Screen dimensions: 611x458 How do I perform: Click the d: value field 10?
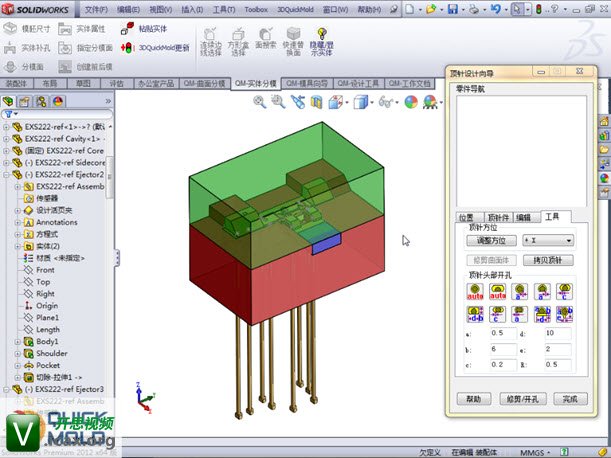(x=558, y=333)
